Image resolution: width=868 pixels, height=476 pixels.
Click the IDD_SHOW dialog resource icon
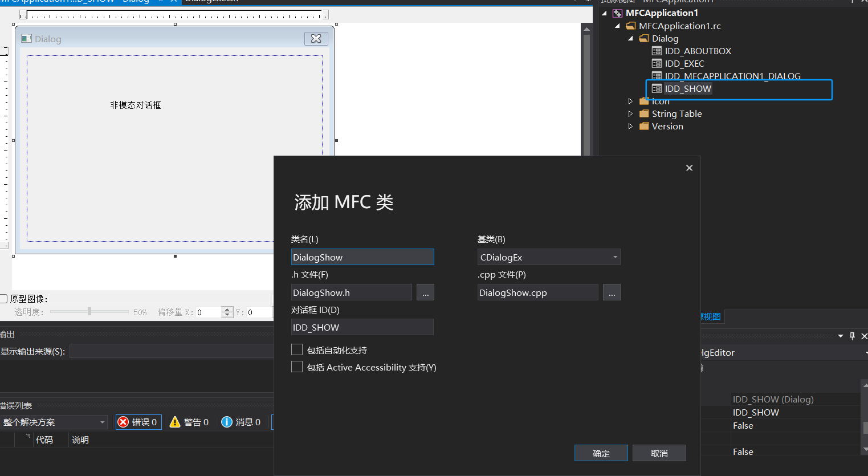pyautogui.click(x=657, y=88)
